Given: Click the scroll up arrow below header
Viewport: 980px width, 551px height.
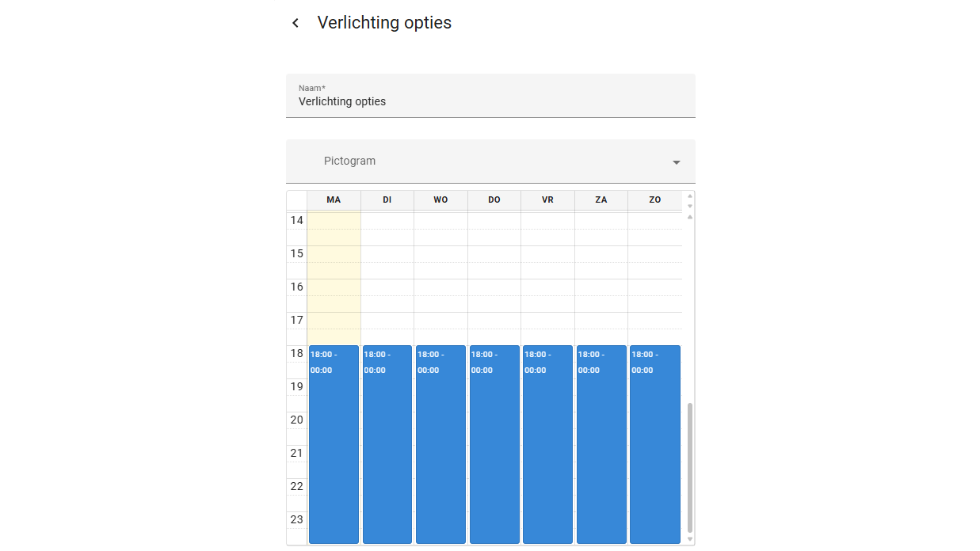Looking at the screenshot, I should click(690, 217).
